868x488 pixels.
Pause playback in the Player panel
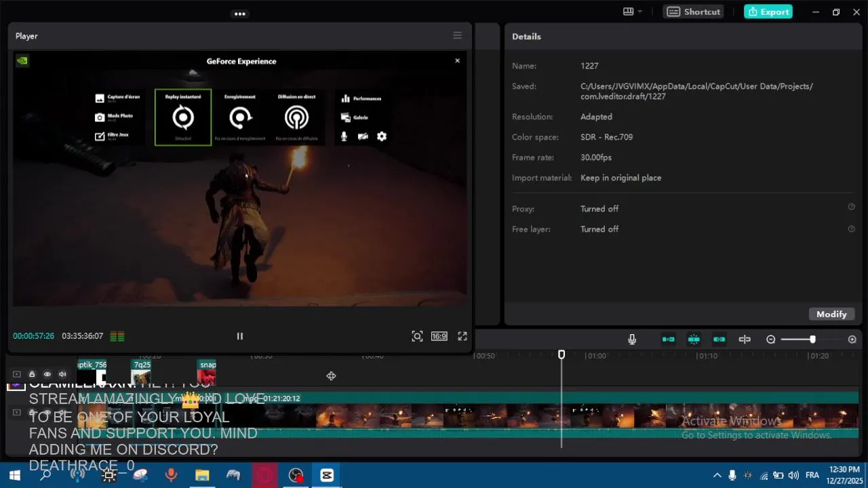(239, 336)
